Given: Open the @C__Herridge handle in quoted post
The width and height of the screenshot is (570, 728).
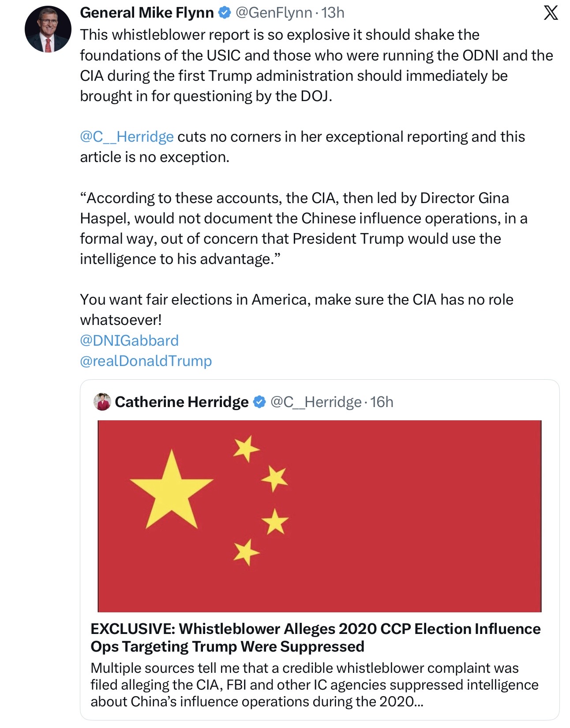Looking at the screenshot, I should (x=316, y=402).
